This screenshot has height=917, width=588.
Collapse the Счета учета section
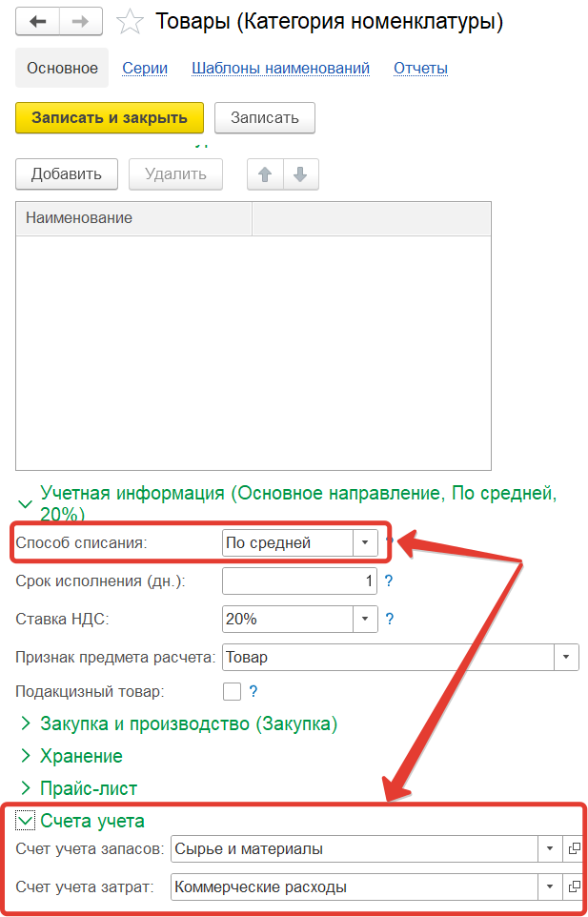pyautogui.click(x=25, y=821)
